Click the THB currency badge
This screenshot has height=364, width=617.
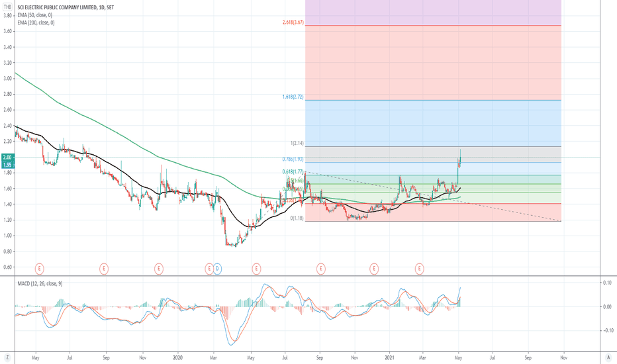click(7, 7)
